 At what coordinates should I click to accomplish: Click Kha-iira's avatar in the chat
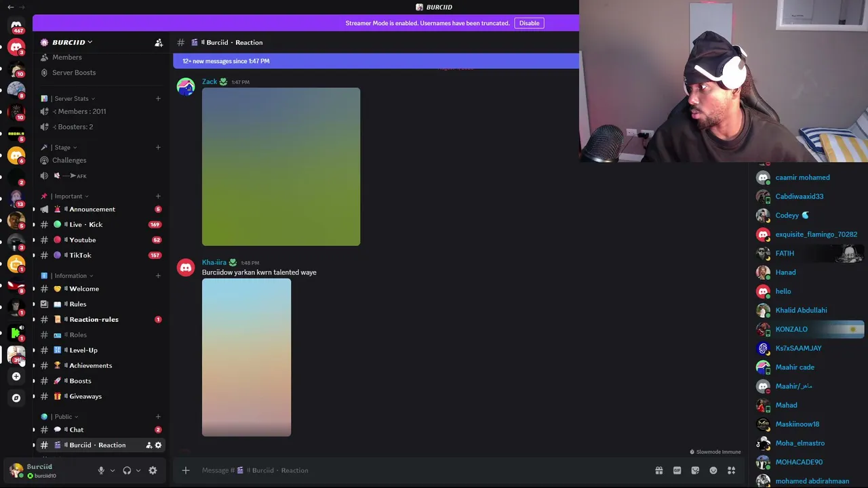[186, 268]
